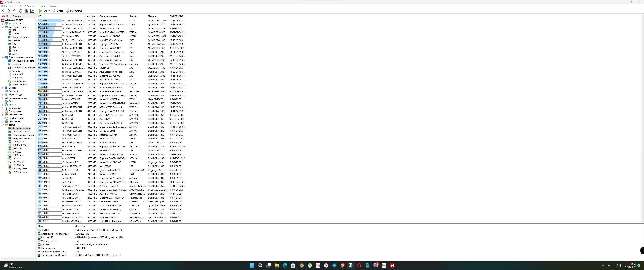Expand the Сервер tree node
The image size is (644, 270).
point(3,88)
